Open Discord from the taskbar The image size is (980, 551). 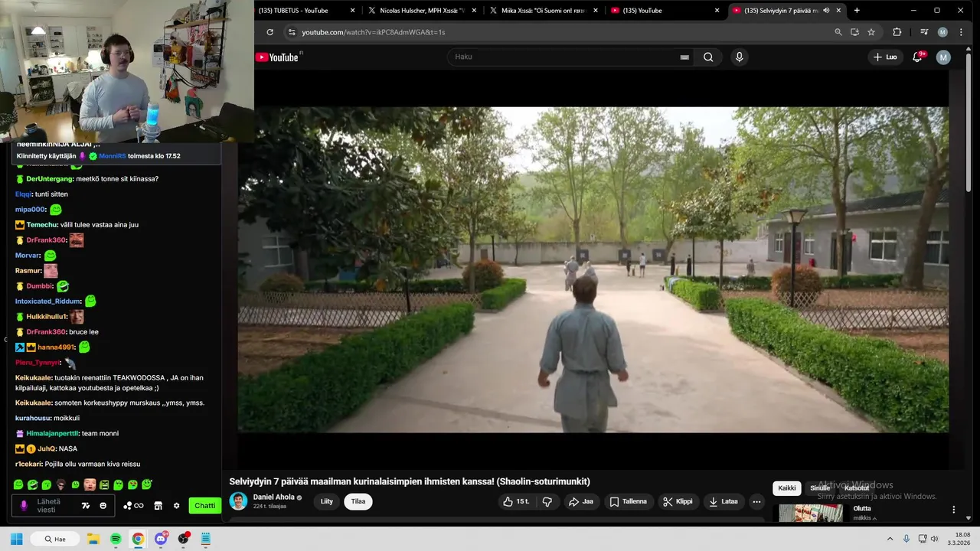(x=162, y=539)
